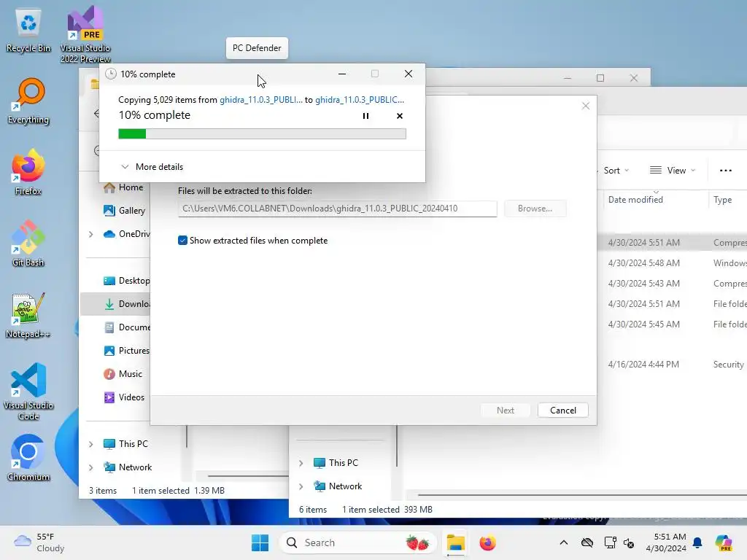The height and width of the screenshot is (560, 747).
Task: Open Desktop in the sidebar
Action: [x=127, y=281]
